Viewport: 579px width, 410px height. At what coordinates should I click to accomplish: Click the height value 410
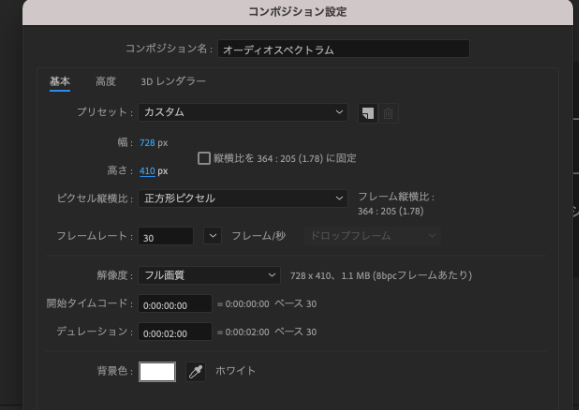tap(147, 171)
